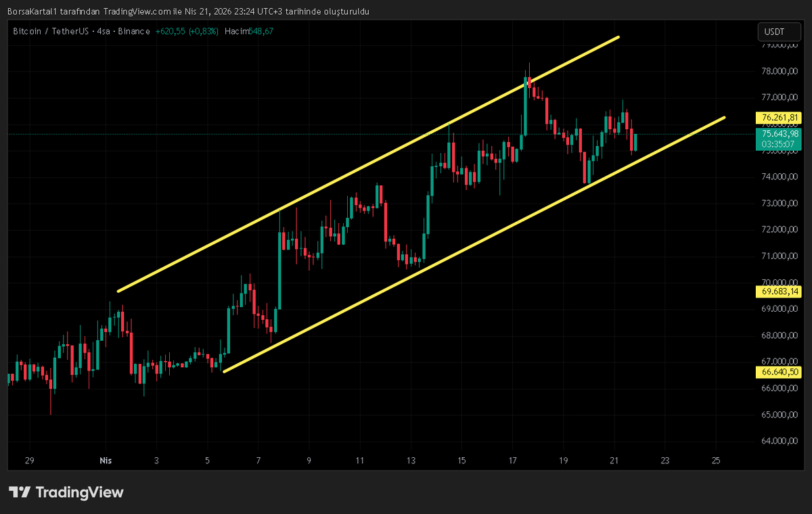Click the TradingView logo in bottom-left corner
Viewport: 812px width, 514px height.
click(x=65, y=492)
